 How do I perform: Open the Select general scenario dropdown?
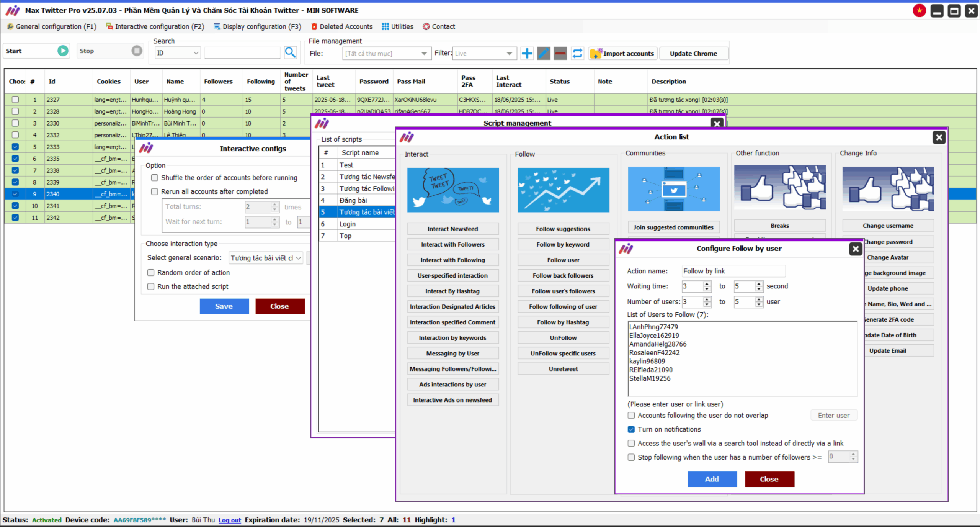point(266,258)
